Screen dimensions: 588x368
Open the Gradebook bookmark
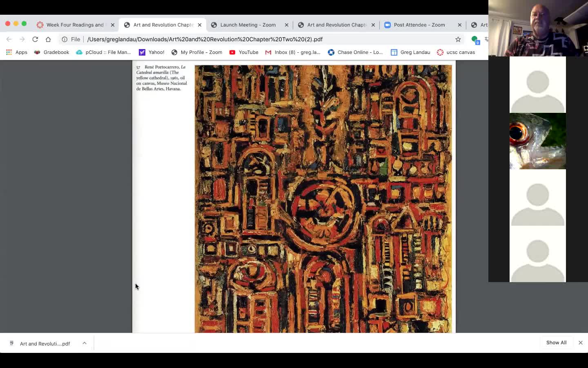[x=51, y=52]
